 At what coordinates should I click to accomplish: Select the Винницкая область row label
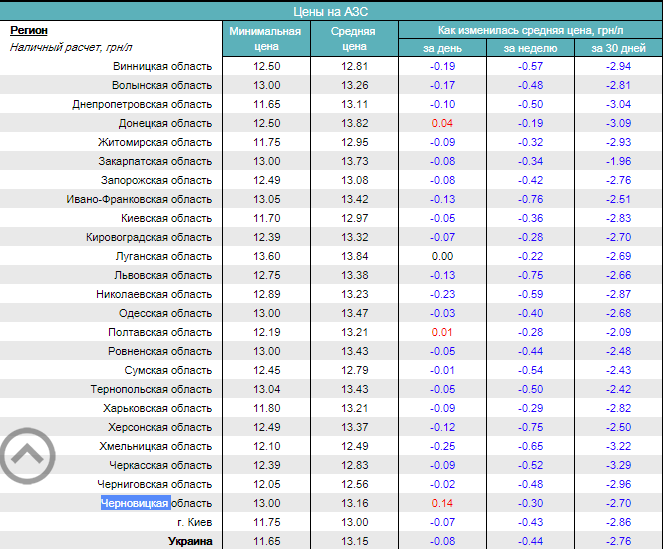coord(162,66)
